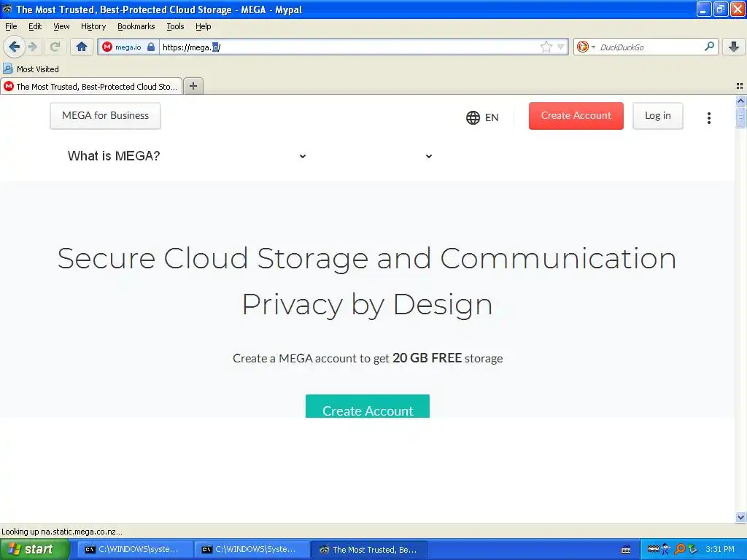Open the View menu
This screenshot has width=747, height=560.
click(x=61, y=26)
